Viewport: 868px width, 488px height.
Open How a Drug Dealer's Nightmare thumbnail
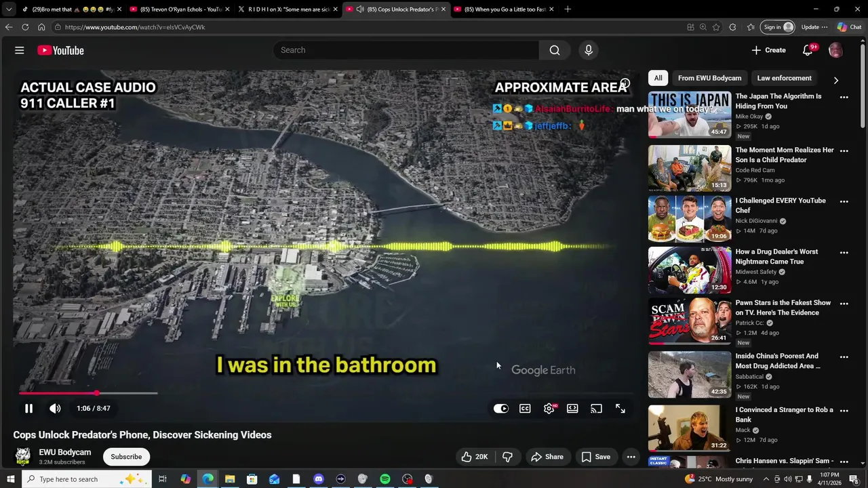[690, 270]
